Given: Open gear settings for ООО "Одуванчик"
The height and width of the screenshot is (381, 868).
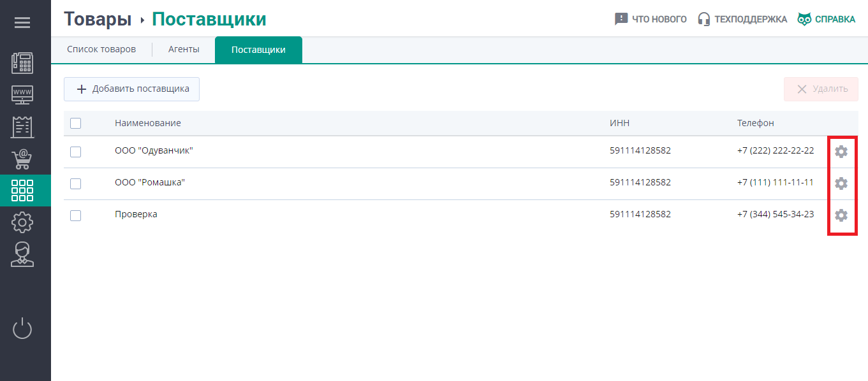Looking at the screenshot, I should (841, 152).
